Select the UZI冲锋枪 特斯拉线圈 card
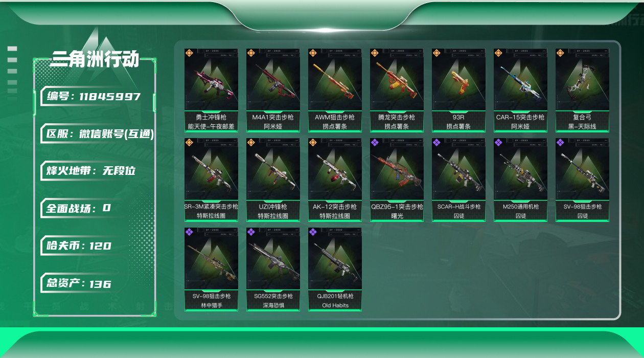The image size is (644, 358). [x=273, y=180]
